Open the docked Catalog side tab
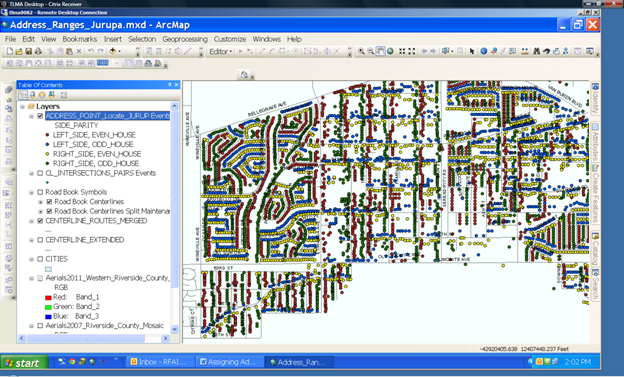The height and width of the screenshot is (377, 624). pyautogui.click(x=595, y=249)
